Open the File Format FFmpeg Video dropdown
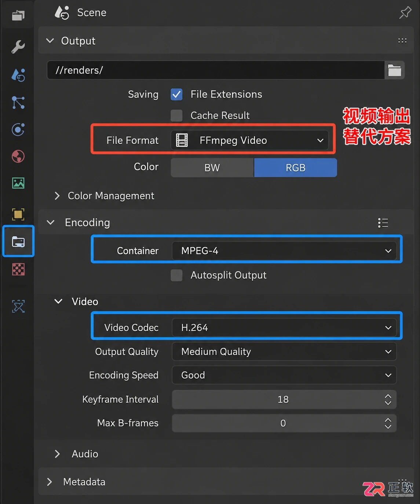The height and width of the screenshot is (504, 420). pos(250,140)
